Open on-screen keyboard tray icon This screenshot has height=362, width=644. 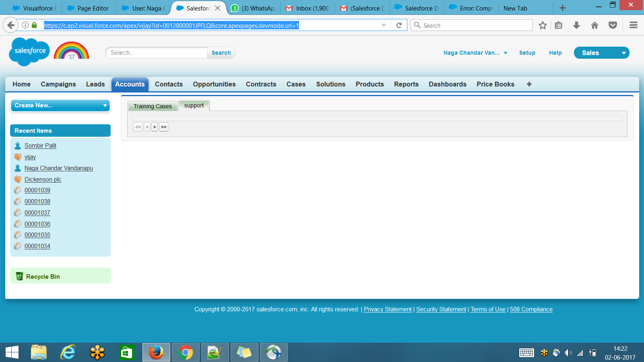click(x=526, y=353)
